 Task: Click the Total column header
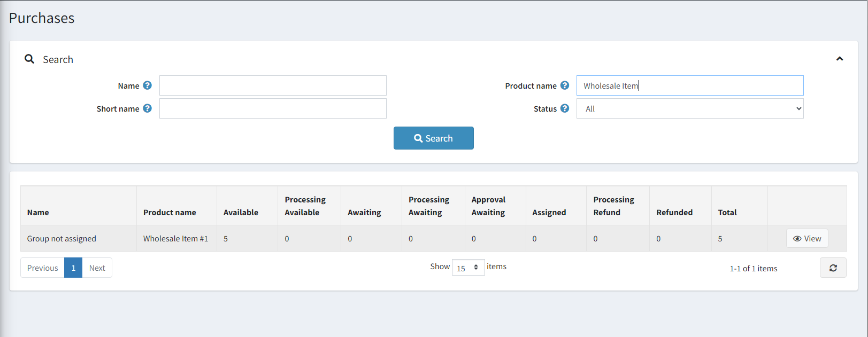(727, 213)
